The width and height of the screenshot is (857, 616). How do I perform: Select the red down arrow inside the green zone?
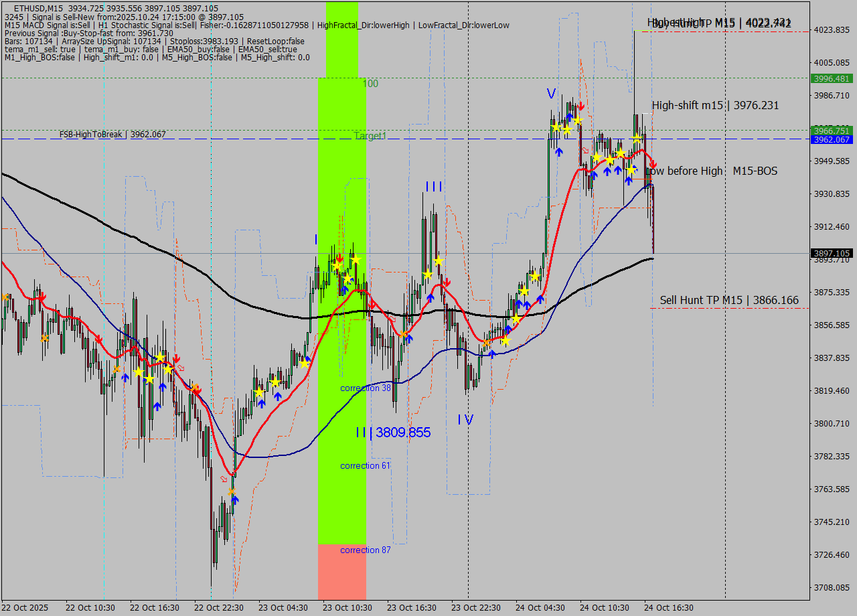point(339,258)
